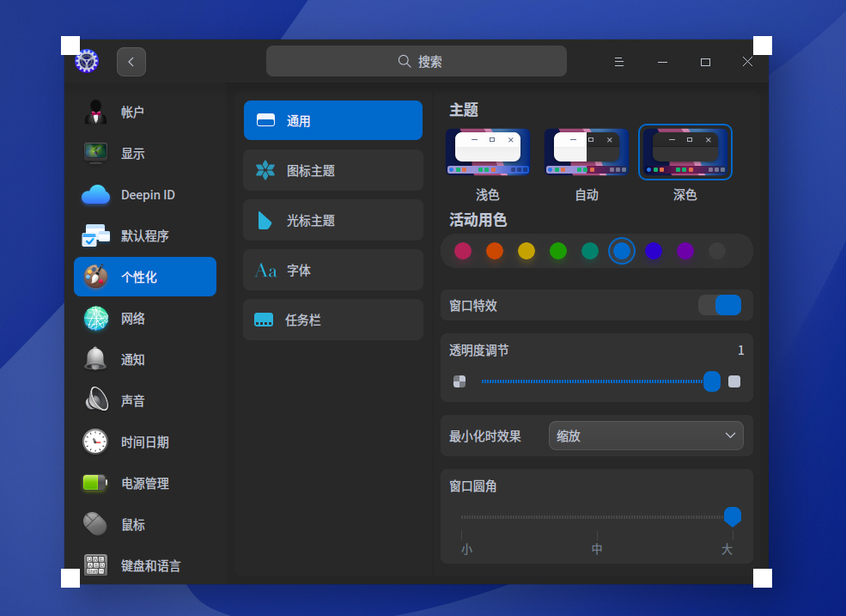The width and height of the screenshot is (846, 616).
Task: Open 声音 speaker icon
Action: [96, 400]
